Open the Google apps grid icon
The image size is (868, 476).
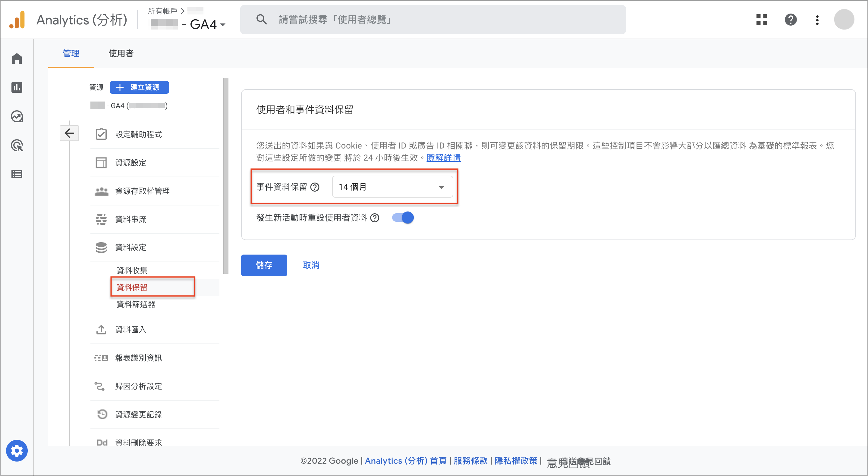coord(762,20)
